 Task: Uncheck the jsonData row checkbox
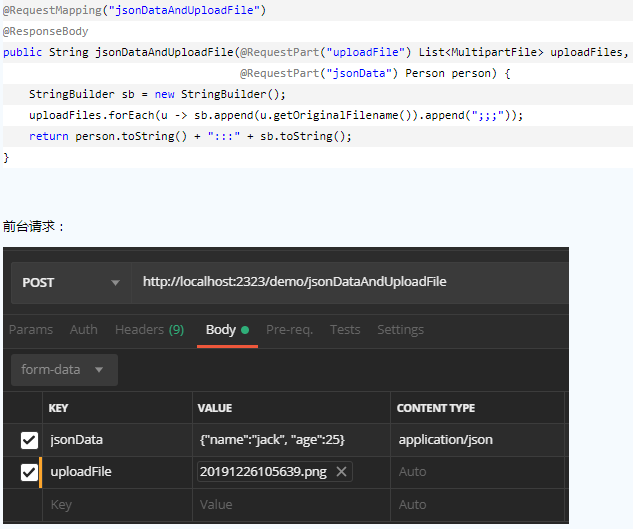click(x=29, y=440)
